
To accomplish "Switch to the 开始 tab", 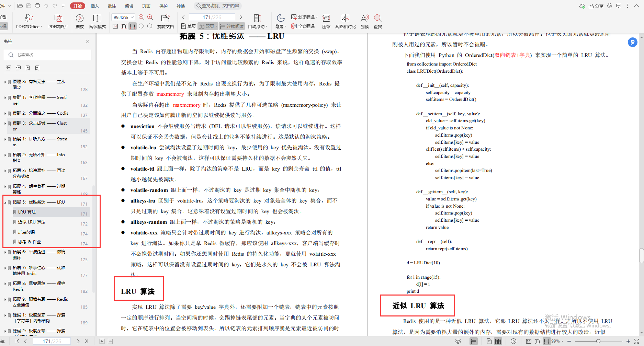I will click(x=78, y=6).
